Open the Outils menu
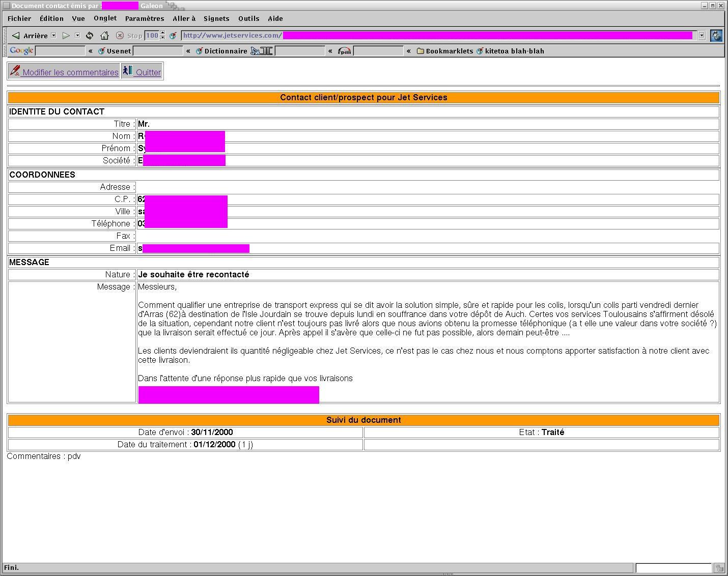 point(249,19)
